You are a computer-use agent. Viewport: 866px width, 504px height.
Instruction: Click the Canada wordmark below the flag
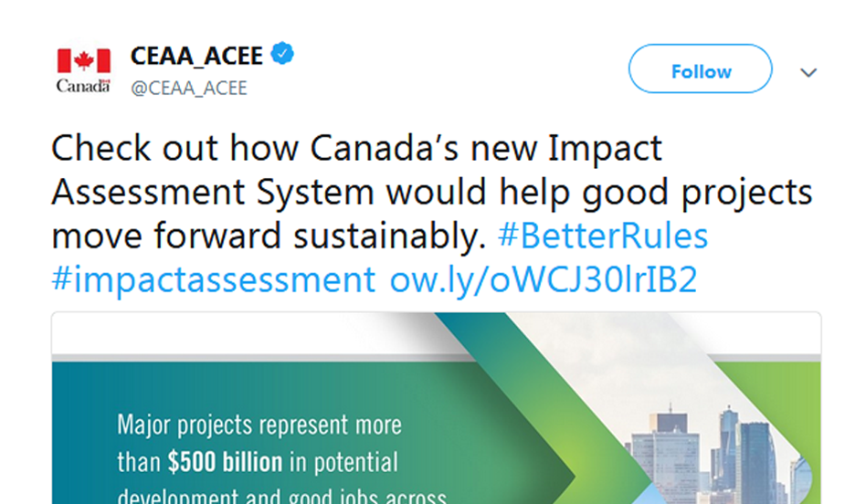83,87
